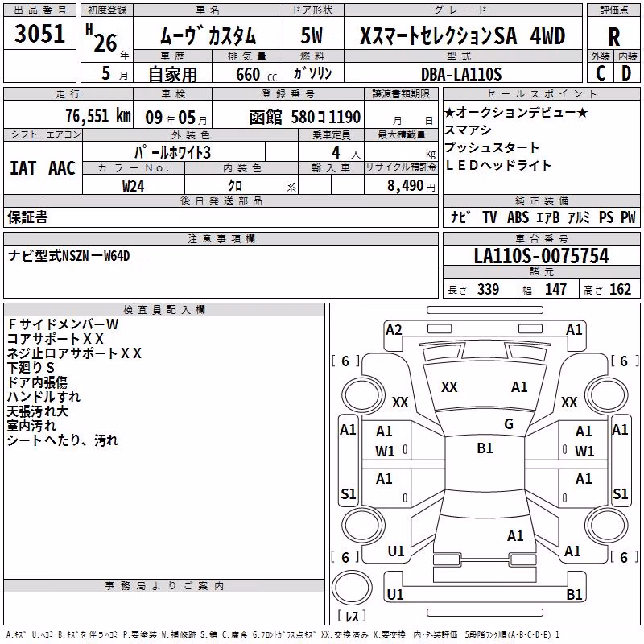Click inspector note ネジ止ロアサポートXX
644x644 pixels.
[x=74, y=353]
